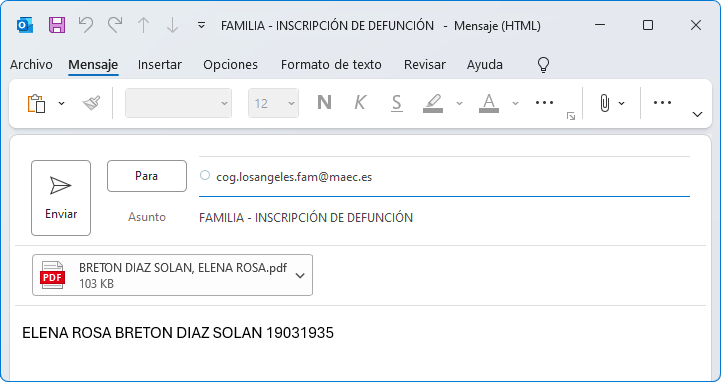Go to previous item with up arrow
Viewport: 721px width, 382px height.
click(x=144, y=25)
